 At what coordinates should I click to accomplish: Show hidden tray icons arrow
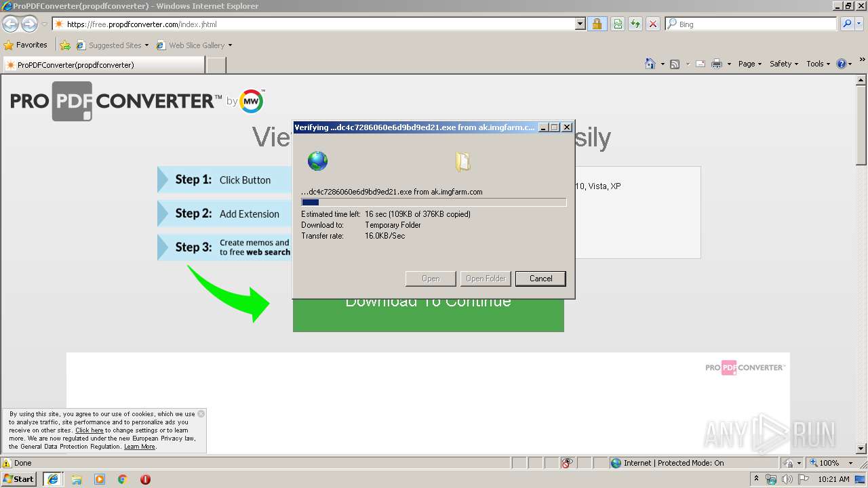coord(756,479)
